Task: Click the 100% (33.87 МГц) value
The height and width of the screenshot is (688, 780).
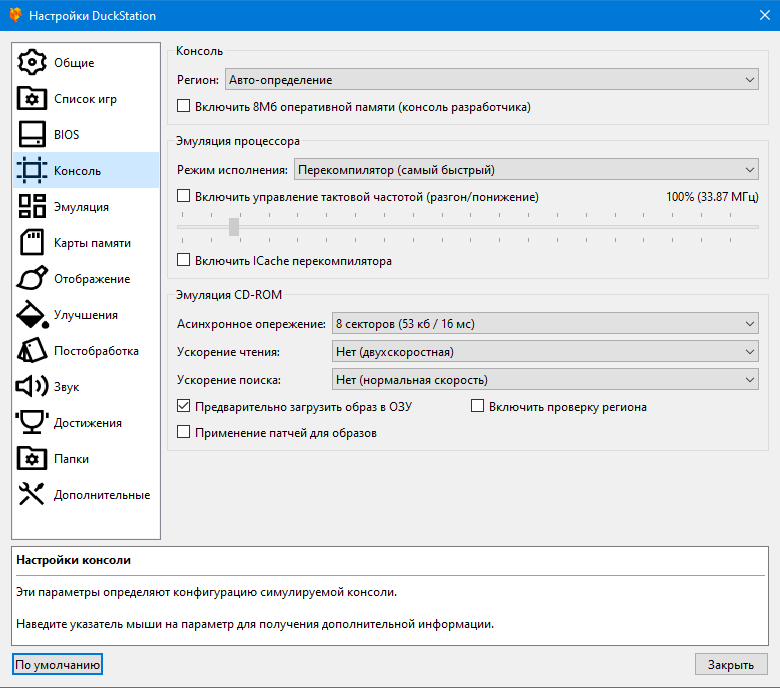Action: point(712,197)
